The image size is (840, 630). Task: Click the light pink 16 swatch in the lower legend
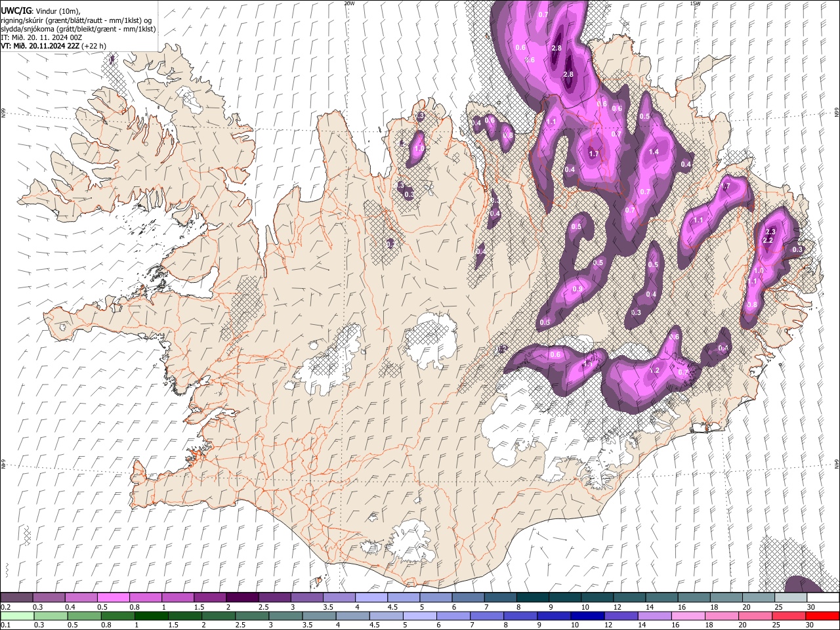pyautogui.click(x=688, y=616)
